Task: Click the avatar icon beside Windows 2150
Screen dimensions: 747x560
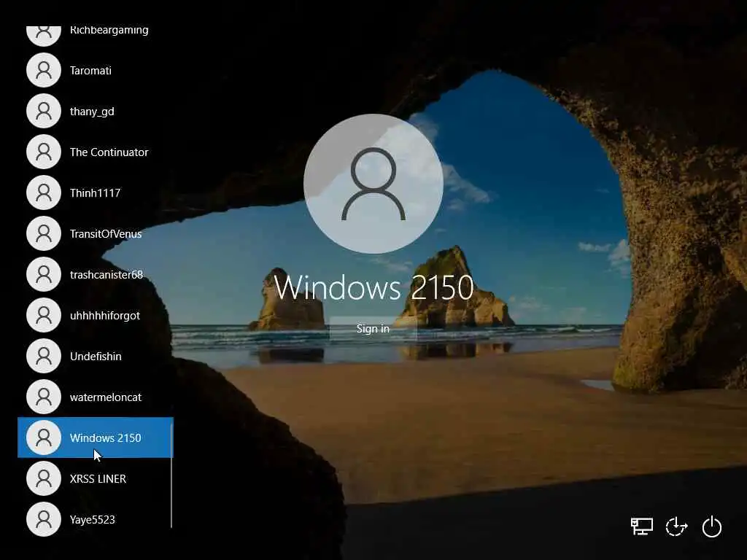Action: coord(43,437)
